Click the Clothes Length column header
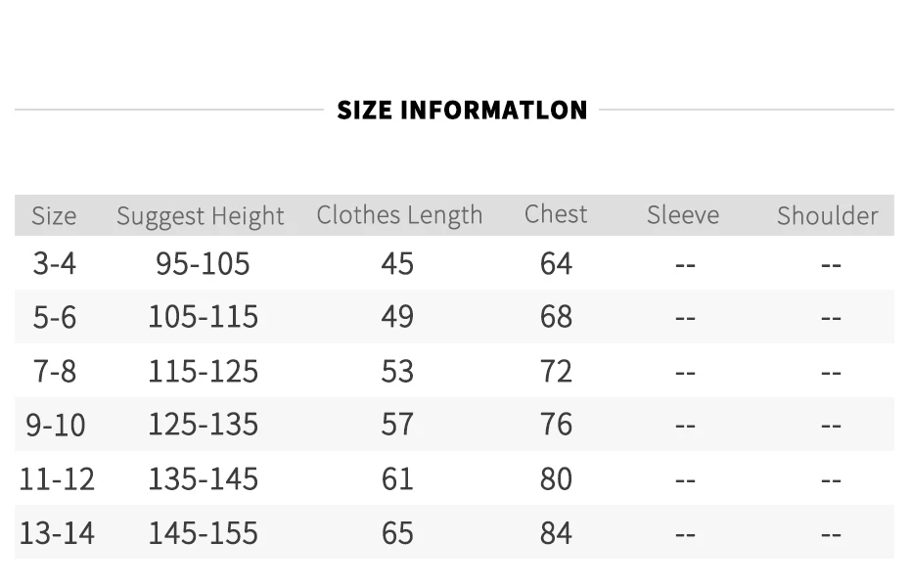The height and width of the screenshot is (588, 910). [399, 215]
